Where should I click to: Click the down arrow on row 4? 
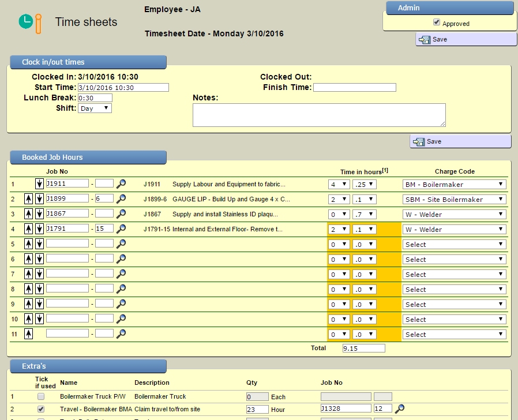(x=39, y=229)
